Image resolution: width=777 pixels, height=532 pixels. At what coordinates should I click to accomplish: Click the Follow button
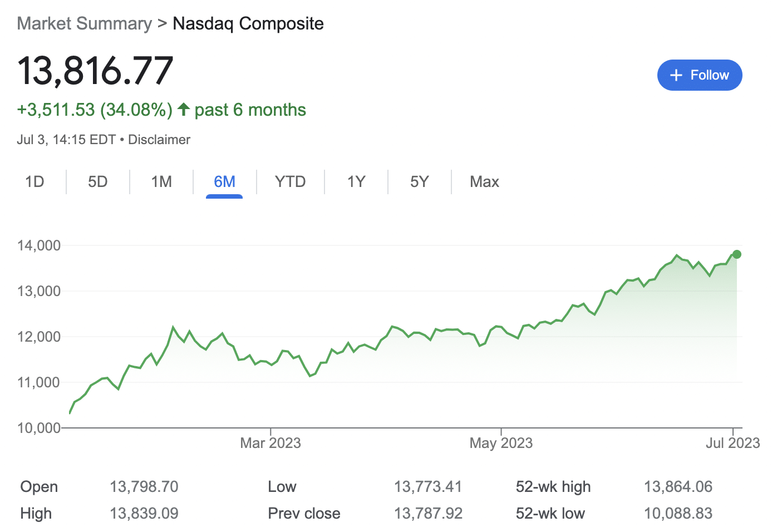tap(700, 75)
